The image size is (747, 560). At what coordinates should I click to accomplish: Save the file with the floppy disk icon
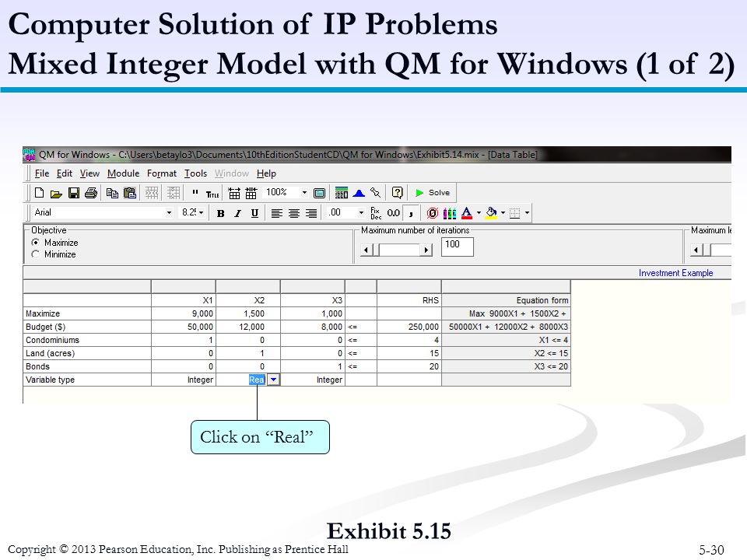click(74, 193)
